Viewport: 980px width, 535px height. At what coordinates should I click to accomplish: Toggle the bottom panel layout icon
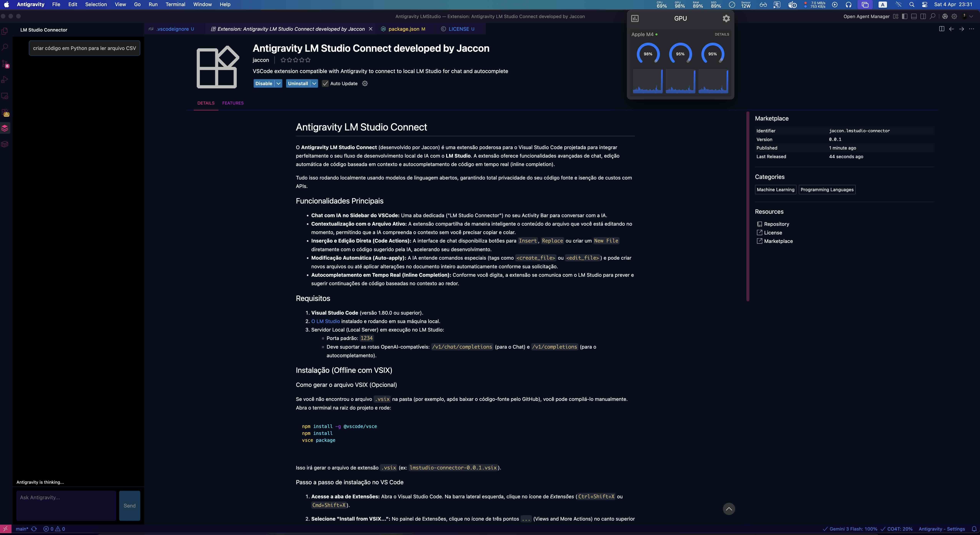[x=914, y=16]
